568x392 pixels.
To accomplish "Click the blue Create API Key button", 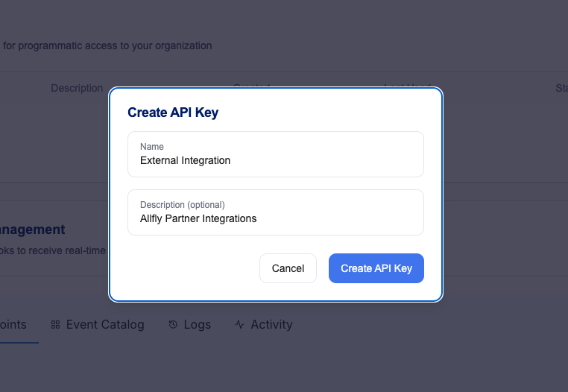I will (x=376, y=268).
